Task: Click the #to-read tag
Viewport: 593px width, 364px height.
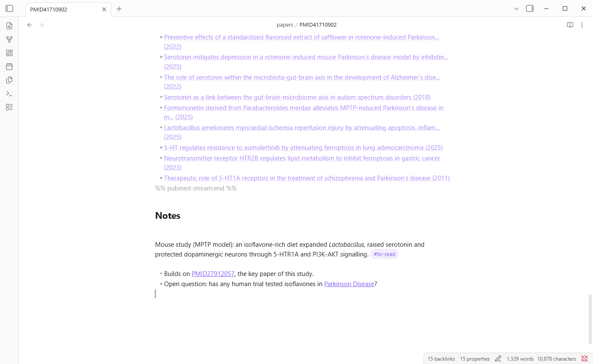Action: 385,254
